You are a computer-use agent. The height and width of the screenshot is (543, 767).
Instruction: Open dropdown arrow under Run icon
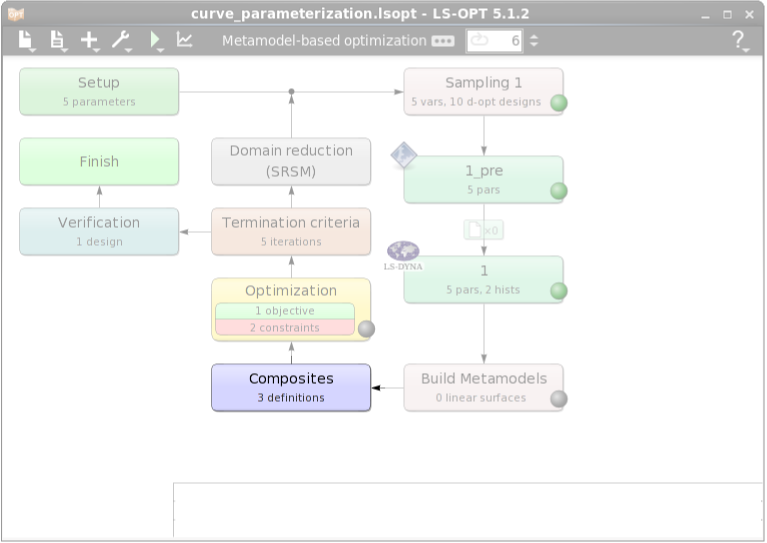click(x=160, y=50)
